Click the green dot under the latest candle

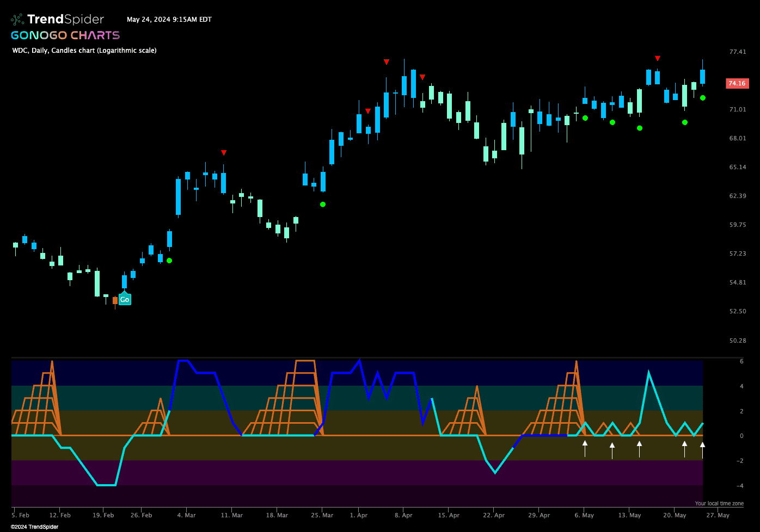(703, 98)
